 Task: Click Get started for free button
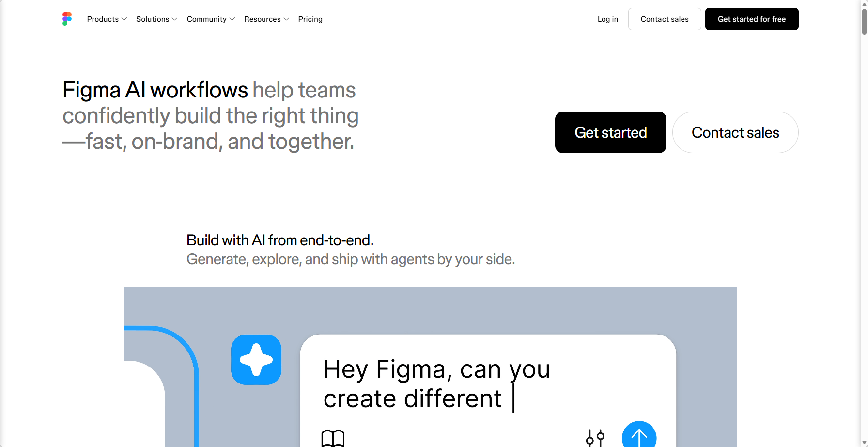752,19
